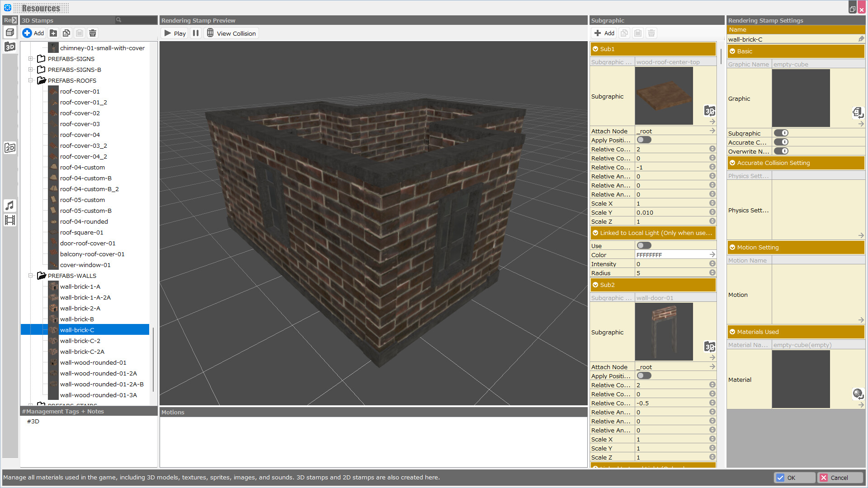Select the wall-brick-2-A stamp
The height and width of the screenshot is (488, 868).
coord(80,308)
